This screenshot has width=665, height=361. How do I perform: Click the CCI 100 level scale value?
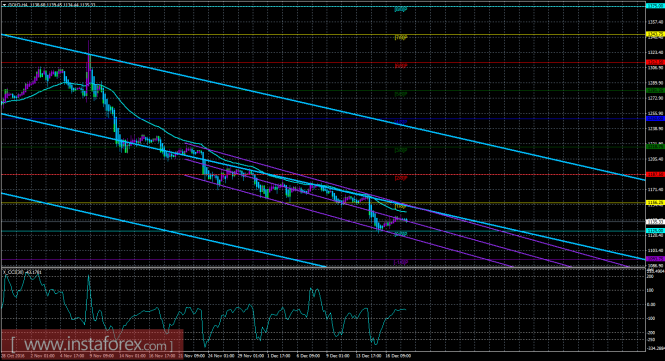pyautogui.click(x=651, y=291)
